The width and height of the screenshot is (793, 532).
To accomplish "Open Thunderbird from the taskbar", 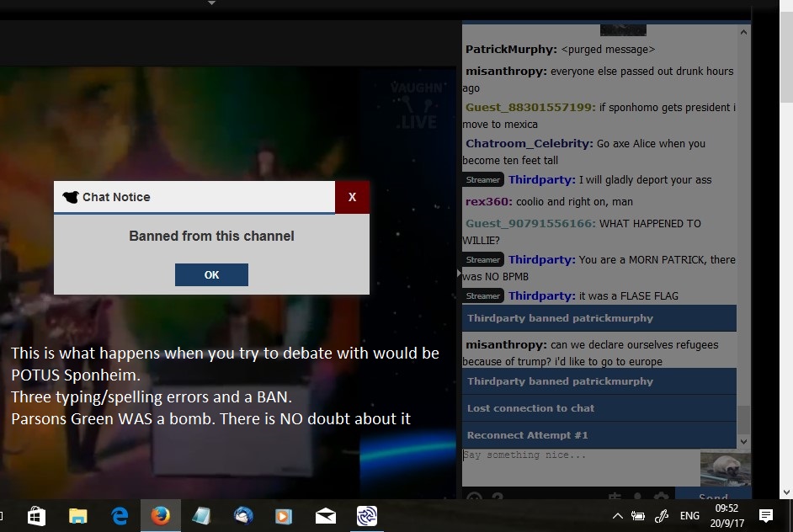I will click(243, 515).
